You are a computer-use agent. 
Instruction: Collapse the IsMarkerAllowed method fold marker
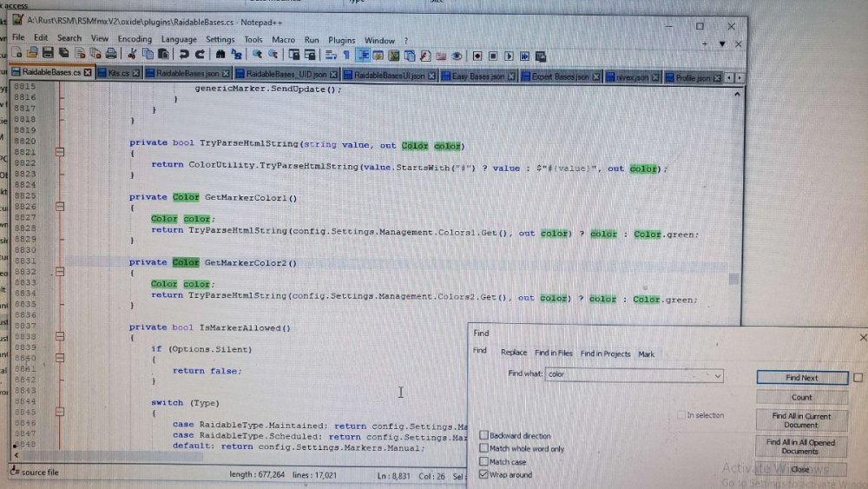[x=60, y=338]
